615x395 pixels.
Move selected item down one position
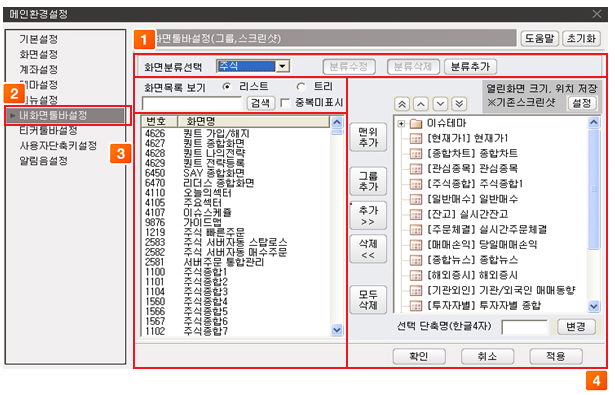pos(440,104)
